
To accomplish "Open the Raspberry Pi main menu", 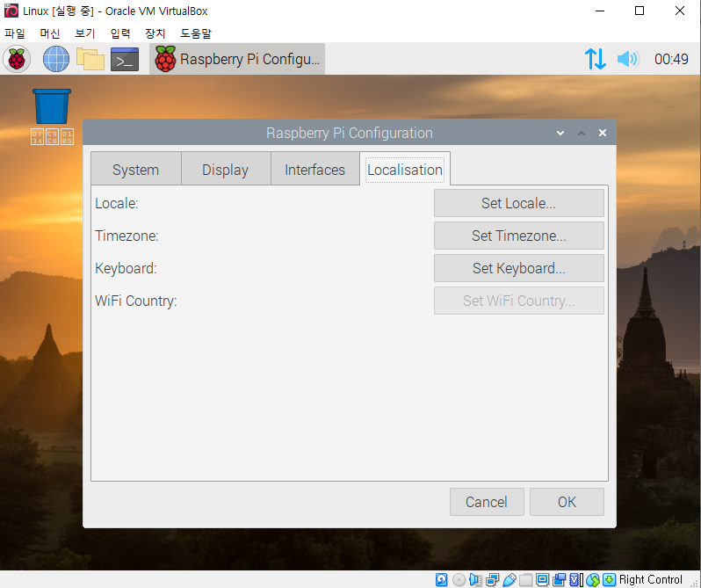I will click(17, 59).
